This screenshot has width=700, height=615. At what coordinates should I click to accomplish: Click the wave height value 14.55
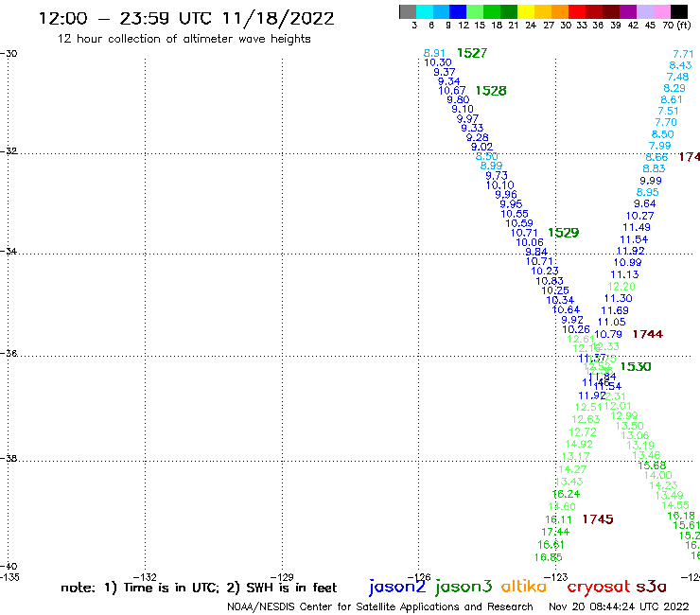click(675, 505)
